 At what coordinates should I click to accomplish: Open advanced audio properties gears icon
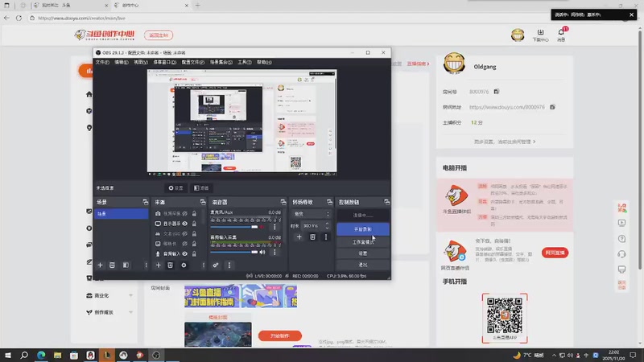[216, 265]
